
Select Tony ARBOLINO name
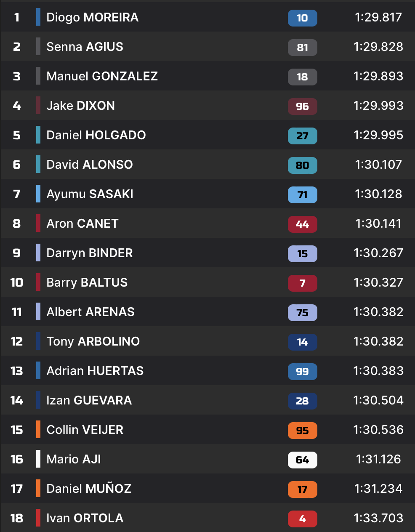click(x=93, y=341)
